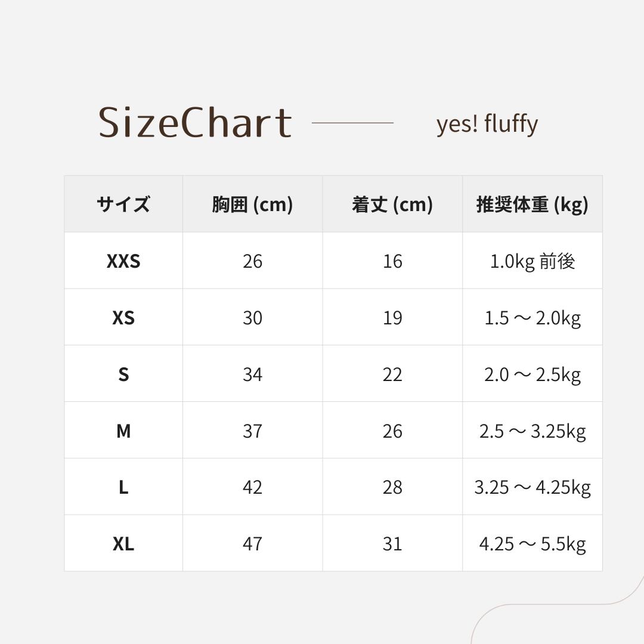Click the 4.25 ～ 5.5kg weight cell
This screenshot has width=644, height=644.
pos(532,544)
